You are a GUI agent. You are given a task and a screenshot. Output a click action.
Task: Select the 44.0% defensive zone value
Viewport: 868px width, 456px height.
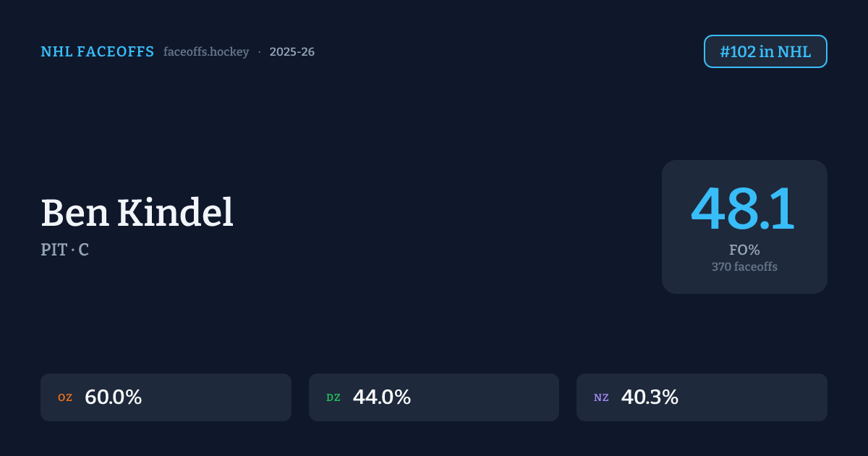pos(381,397)
